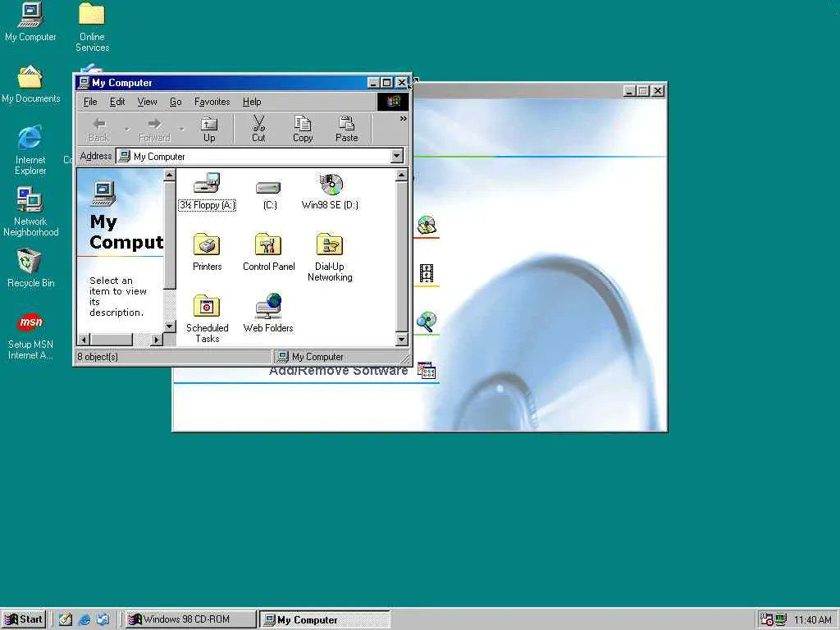Click the Up toolbar button
The image size is (840, 630).
coord(209,130)
